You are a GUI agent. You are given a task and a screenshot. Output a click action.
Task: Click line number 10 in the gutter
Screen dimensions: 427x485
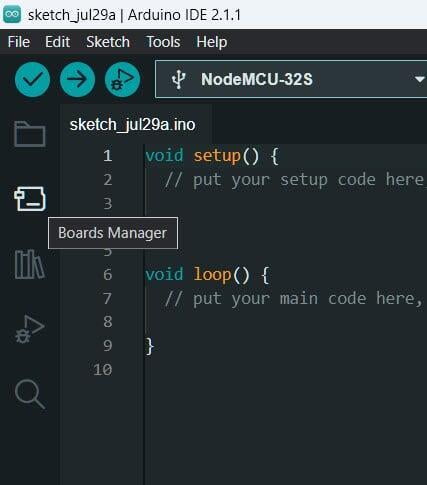click(103, 370)
